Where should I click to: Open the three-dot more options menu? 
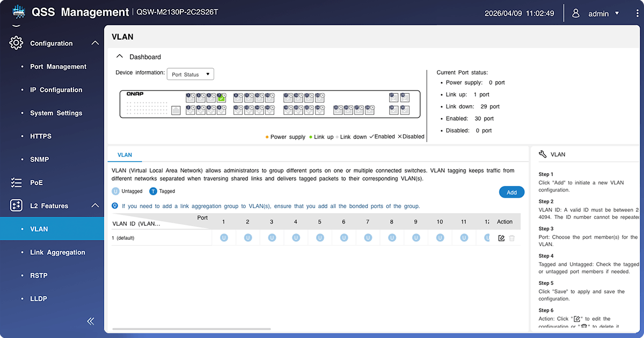[x=637, y=13]
